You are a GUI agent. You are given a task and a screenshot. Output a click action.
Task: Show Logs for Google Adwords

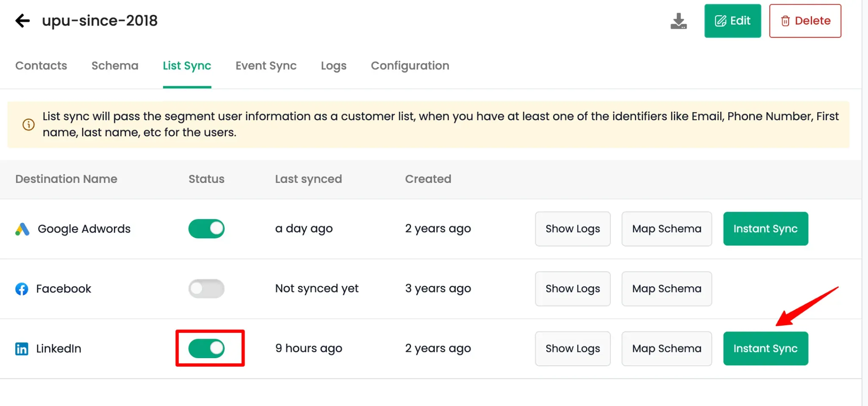[573, 229]
